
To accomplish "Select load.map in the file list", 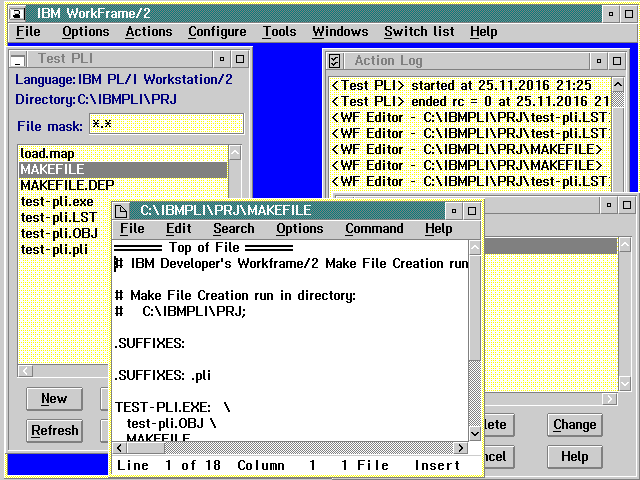I will click(x=123, y=153).
